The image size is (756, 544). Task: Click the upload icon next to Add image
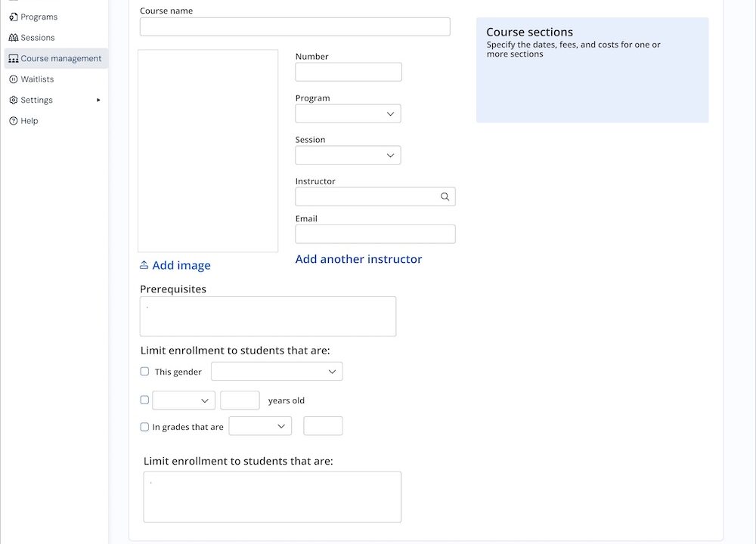tap(144, 264)
